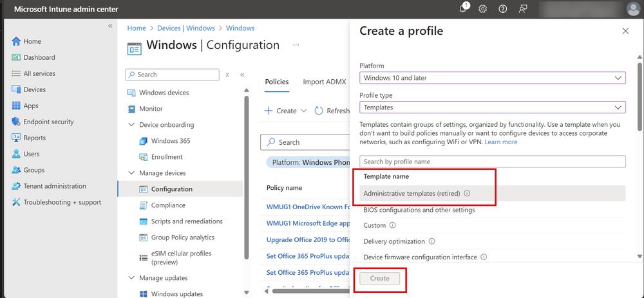This screenshot has height=298, width=644.
Task: Select Administrative templates (retired) template
Action: (493, 193)
